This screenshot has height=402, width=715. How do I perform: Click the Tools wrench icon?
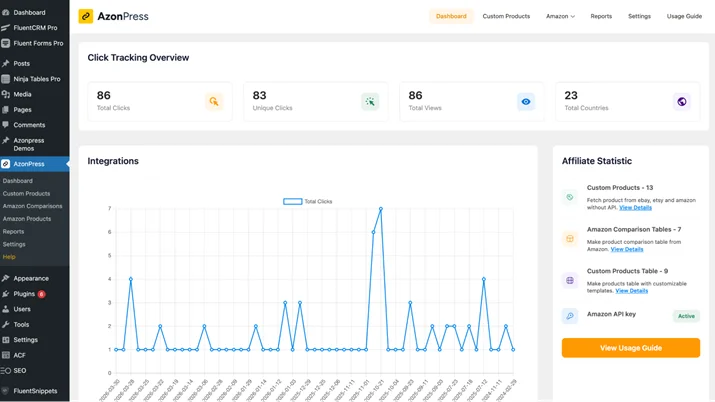click(x=5, y=325)
